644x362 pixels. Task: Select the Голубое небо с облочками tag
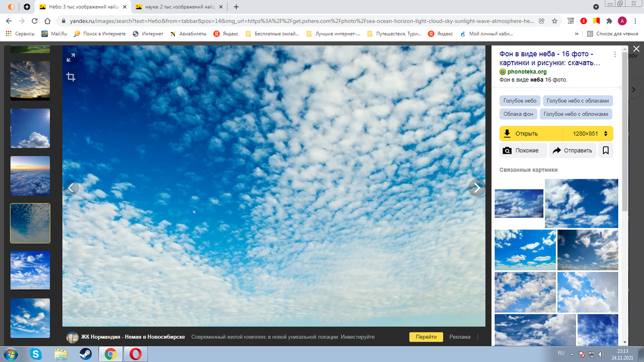pos(576,114)
